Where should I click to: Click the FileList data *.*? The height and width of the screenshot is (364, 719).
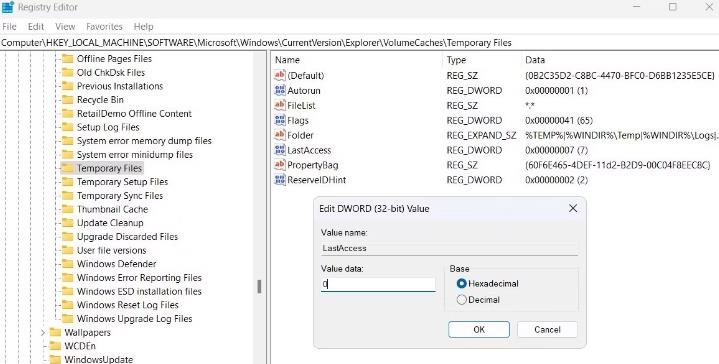[x=530, y=105]
